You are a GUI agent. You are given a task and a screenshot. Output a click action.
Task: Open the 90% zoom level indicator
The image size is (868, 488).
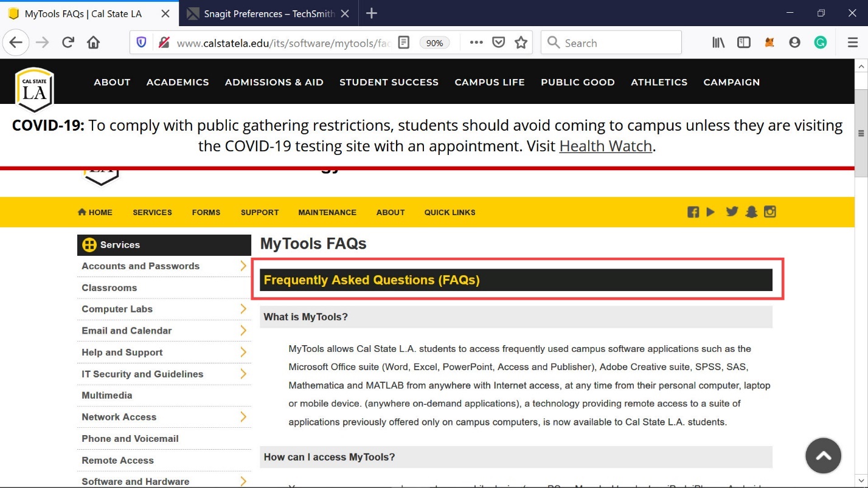click(x=434, y=43)
